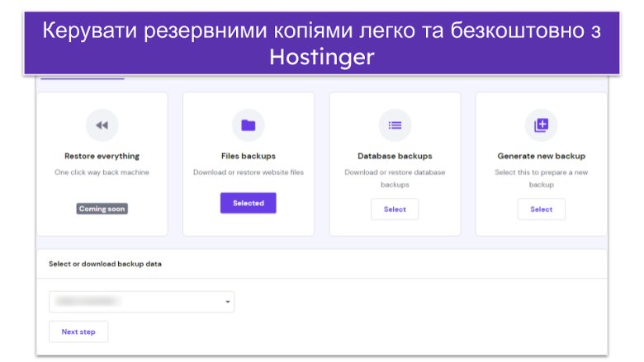Click the folder icon for Files backups
644x362 pixels.
point(248,125)
